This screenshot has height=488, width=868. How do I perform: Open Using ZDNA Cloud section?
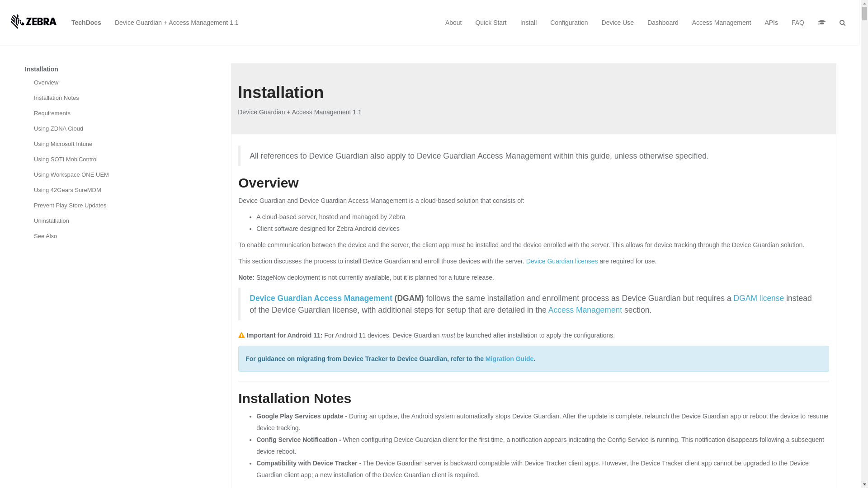(58, 129)
